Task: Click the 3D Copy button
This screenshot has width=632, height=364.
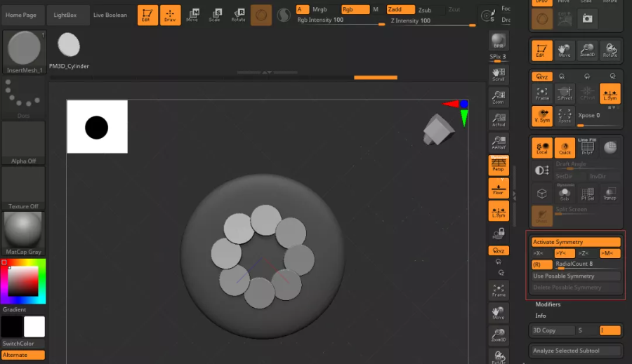Action: click(553, 330)
